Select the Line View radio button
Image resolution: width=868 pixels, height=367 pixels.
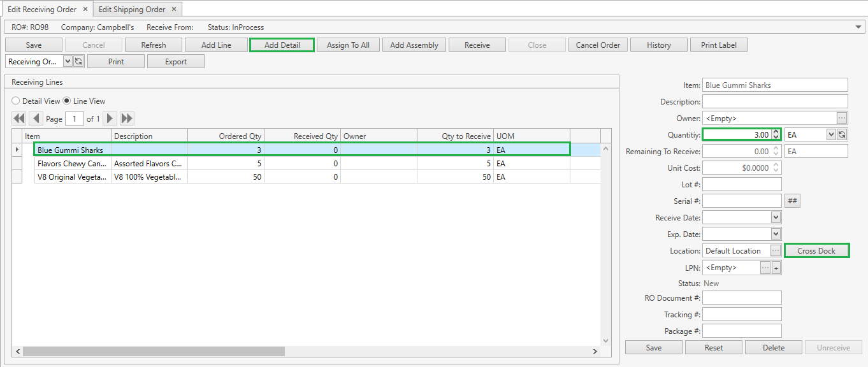pyautogui.click(x=67, y=101)
